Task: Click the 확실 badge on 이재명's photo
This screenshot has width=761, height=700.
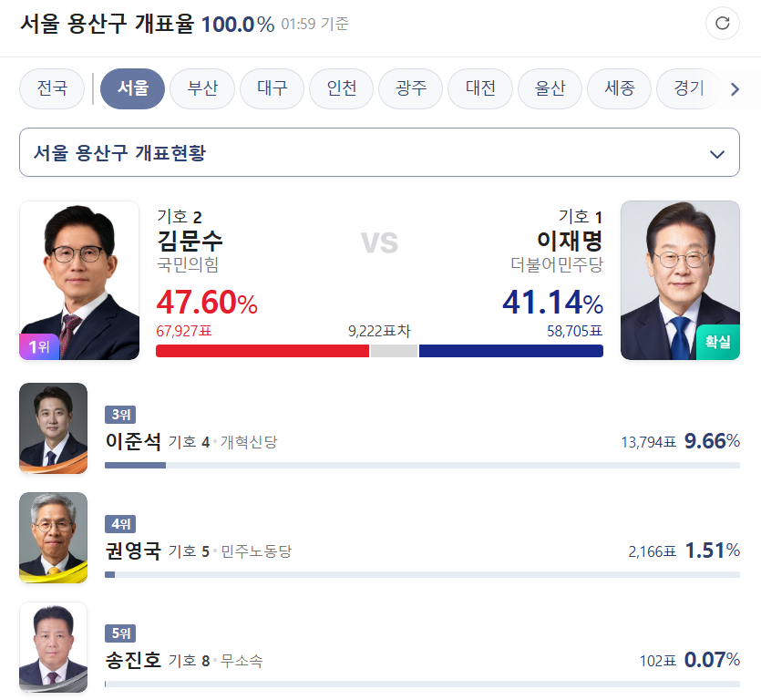Action: (x=718, y=342)
